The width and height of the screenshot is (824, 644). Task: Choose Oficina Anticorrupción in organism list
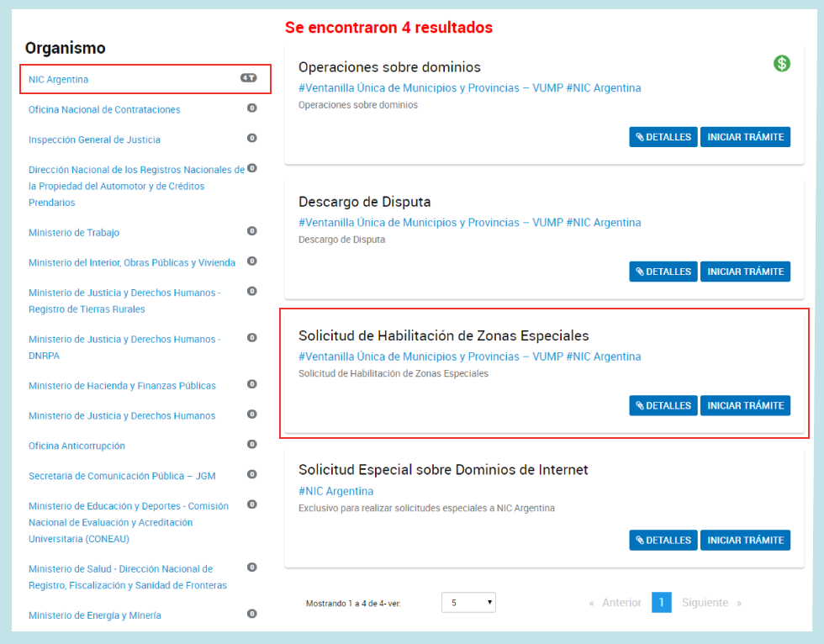tap(77, 446)
